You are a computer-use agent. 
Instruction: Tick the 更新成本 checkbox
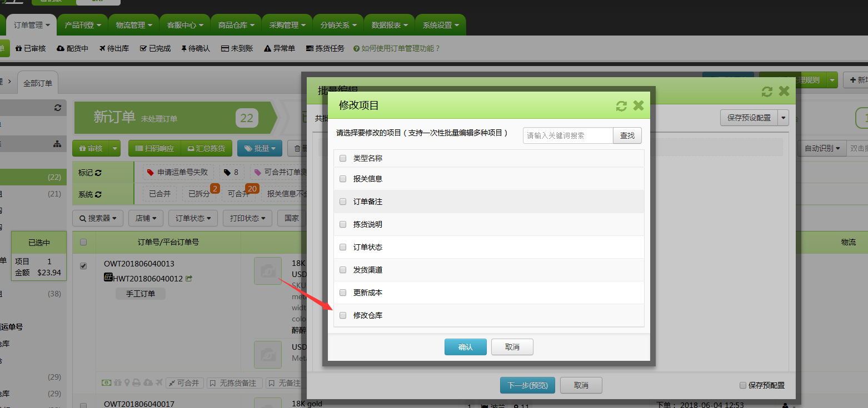click(343, 293)
